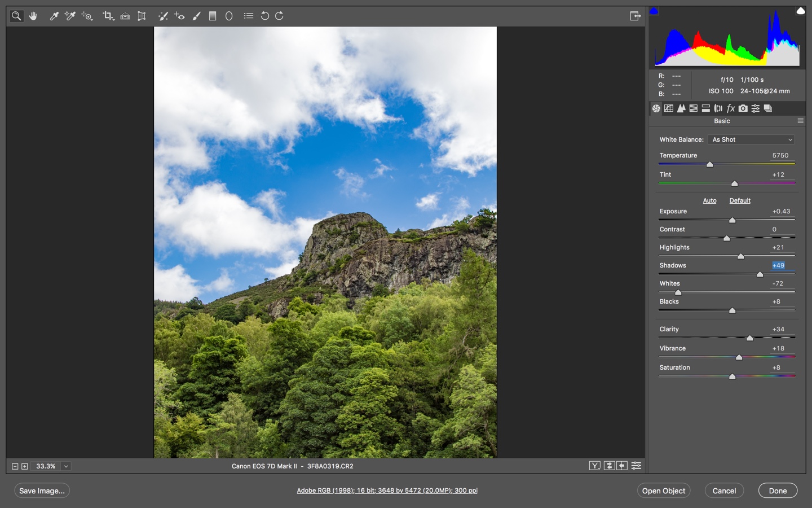
Task: Toggle highlight clipping warning in histogram
Action: pos(800,11)
